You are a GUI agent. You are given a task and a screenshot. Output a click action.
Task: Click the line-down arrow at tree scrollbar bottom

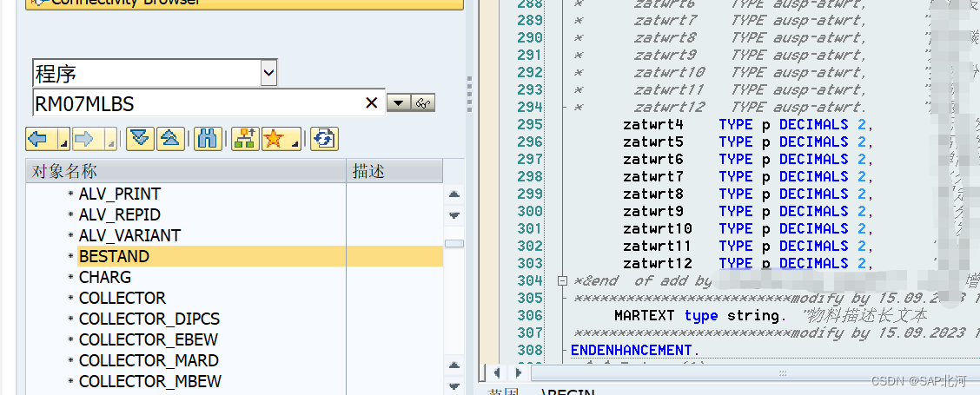pos(454,386)
